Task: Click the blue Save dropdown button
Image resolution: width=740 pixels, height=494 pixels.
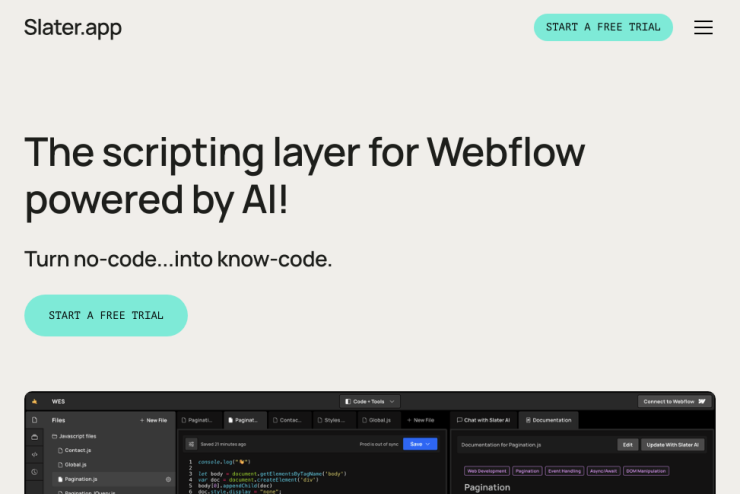Action: click(x=420, y=444)
